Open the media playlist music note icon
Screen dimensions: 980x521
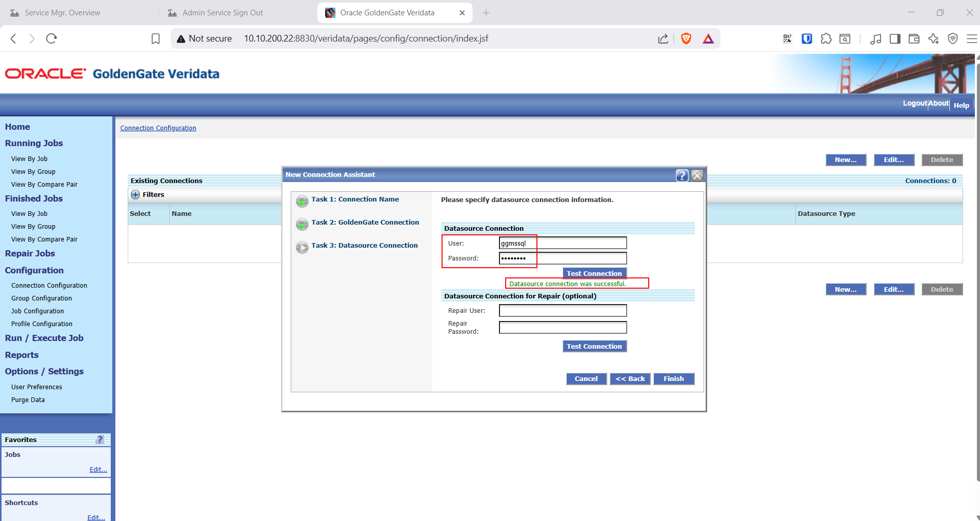876,39
